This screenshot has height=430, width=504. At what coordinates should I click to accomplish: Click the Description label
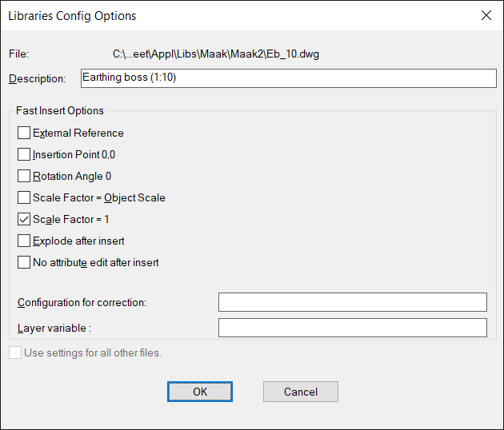[37, 78]
